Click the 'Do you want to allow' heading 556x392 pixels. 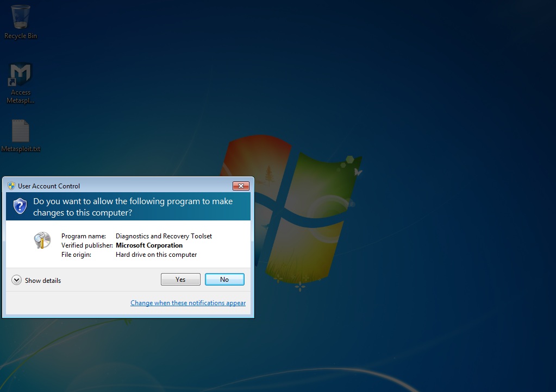point(133,207)
